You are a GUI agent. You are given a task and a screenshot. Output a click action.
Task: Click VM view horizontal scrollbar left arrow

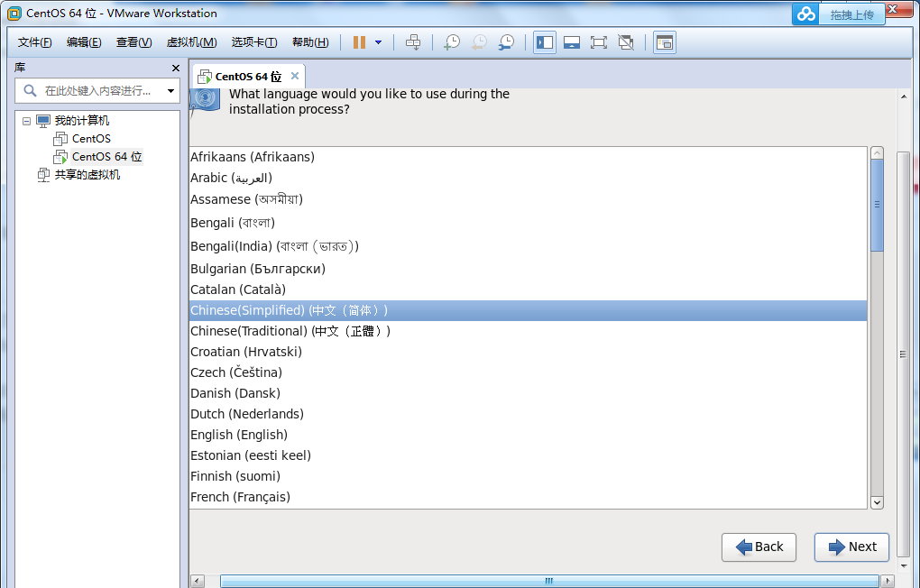(x=198, y=581)
